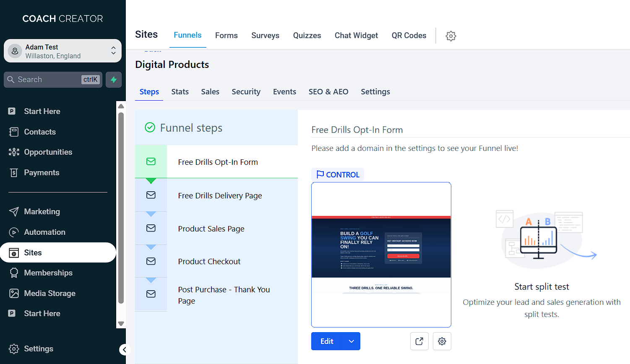The image size is (630, 364).
Task: Click the Memberships badge icon
Action: coord(14,273)
